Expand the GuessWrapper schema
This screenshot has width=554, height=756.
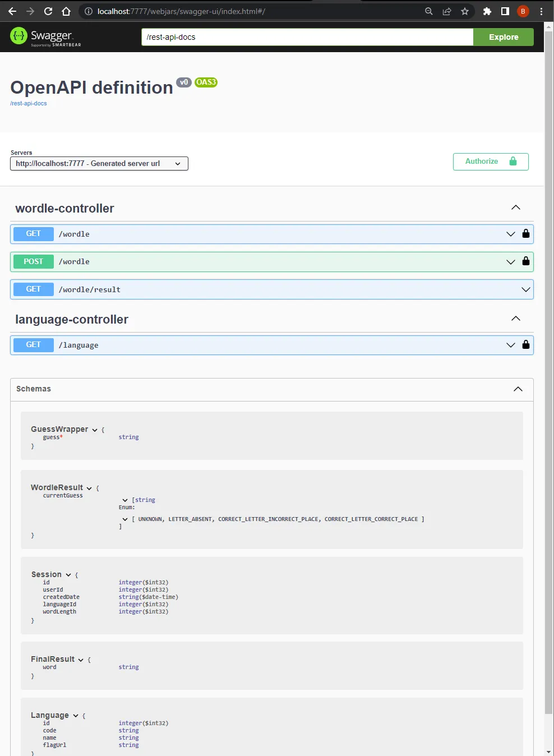pos(94,429)
